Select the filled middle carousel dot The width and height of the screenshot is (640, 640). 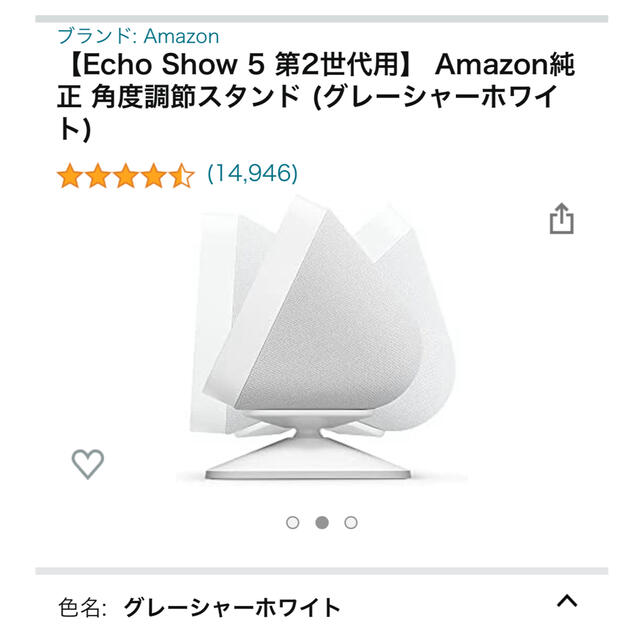[x=322, y=522]
